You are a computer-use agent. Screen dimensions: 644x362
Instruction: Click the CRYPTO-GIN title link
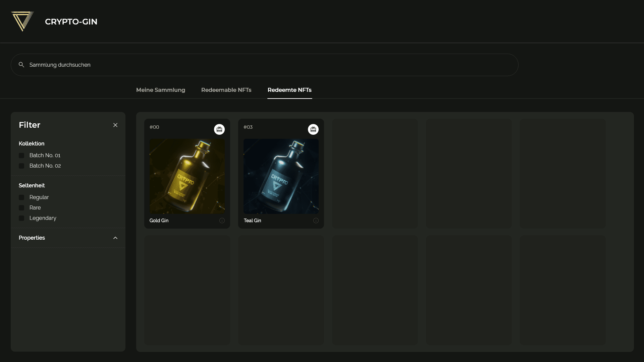(x=71, y=21)
